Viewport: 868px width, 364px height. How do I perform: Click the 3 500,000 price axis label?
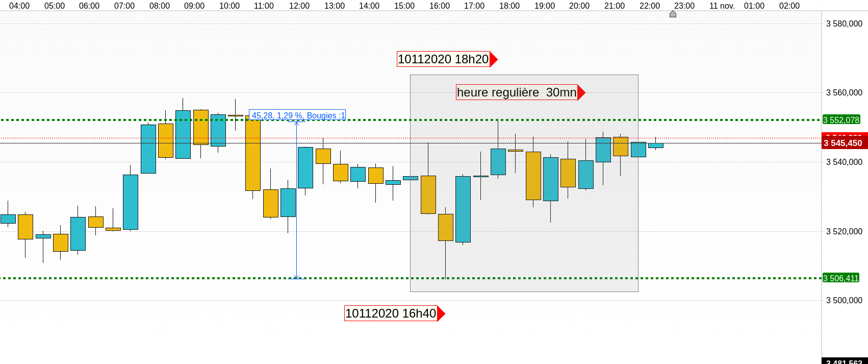click(x=844, y=300)
